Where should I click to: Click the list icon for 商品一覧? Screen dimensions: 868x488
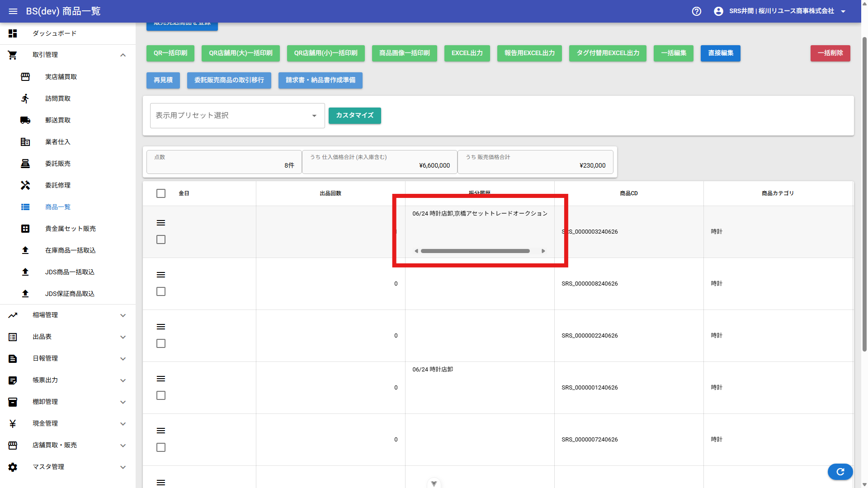click(25, 207)
